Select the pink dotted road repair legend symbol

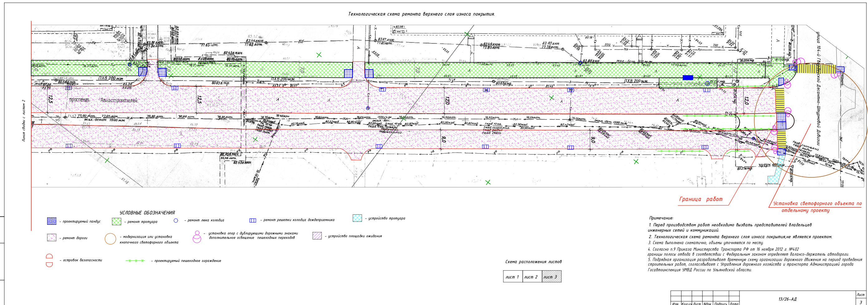coord(51,238)
